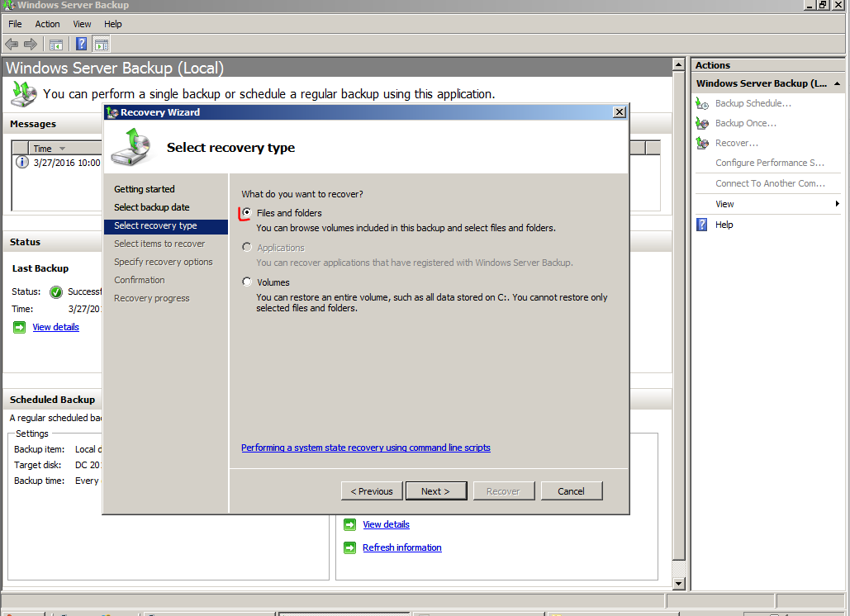Close the Recovery Wizard dialog

coord(619,112)
